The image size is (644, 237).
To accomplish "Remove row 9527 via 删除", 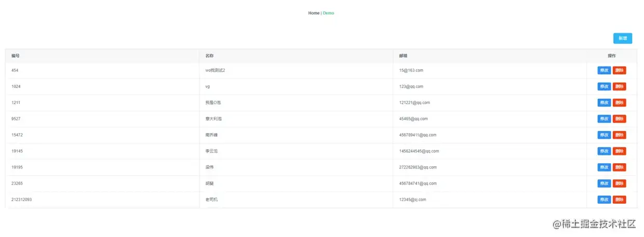I will pos(619,118).
